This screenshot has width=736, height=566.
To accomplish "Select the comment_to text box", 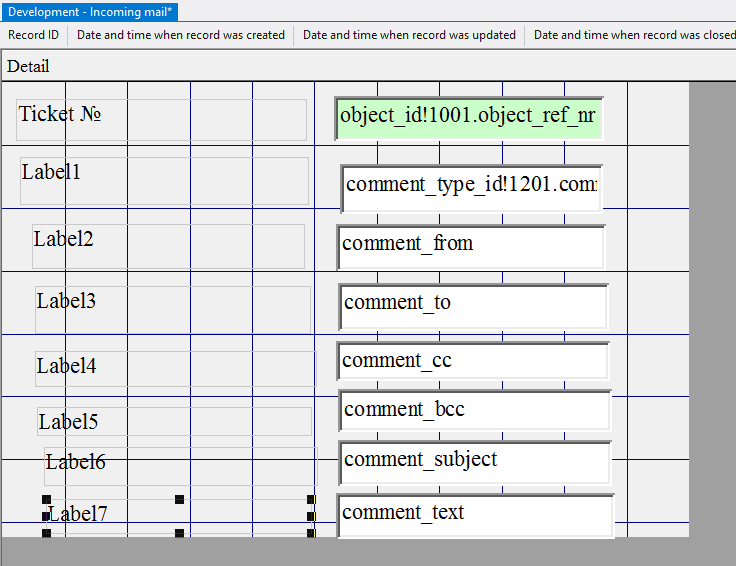I will [x=474, y=306].
